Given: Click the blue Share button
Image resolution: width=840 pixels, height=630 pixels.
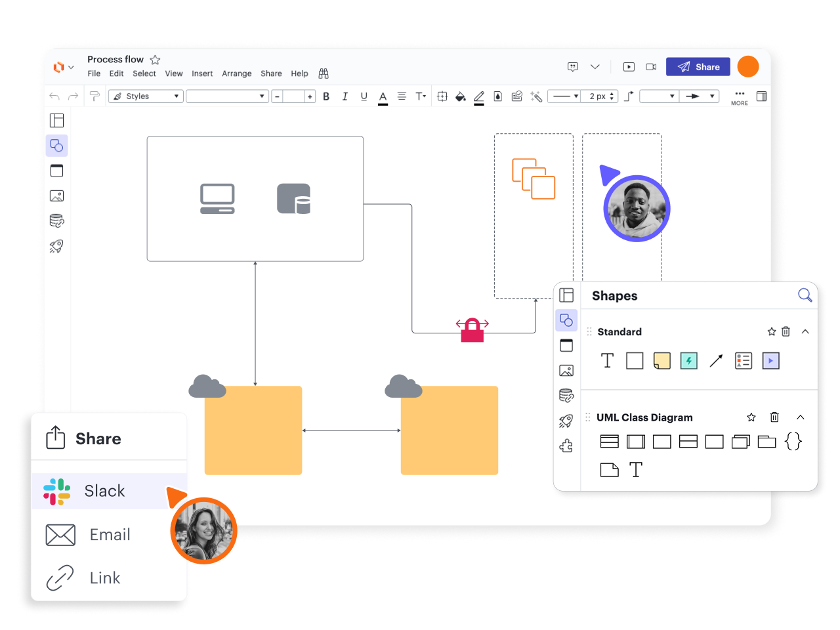Looking at the screenshot, I should click(698, 67).
